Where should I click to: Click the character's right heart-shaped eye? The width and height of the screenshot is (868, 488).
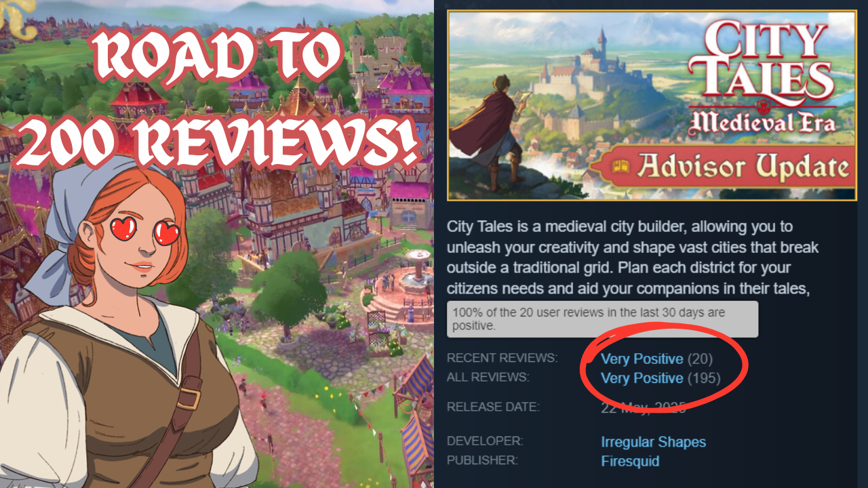165,233
